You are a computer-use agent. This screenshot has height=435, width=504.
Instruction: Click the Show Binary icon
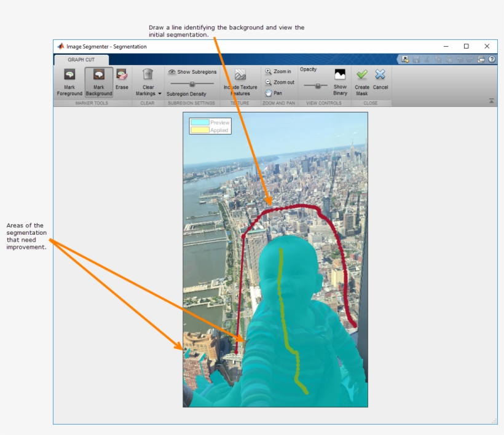tap(339, 76)
